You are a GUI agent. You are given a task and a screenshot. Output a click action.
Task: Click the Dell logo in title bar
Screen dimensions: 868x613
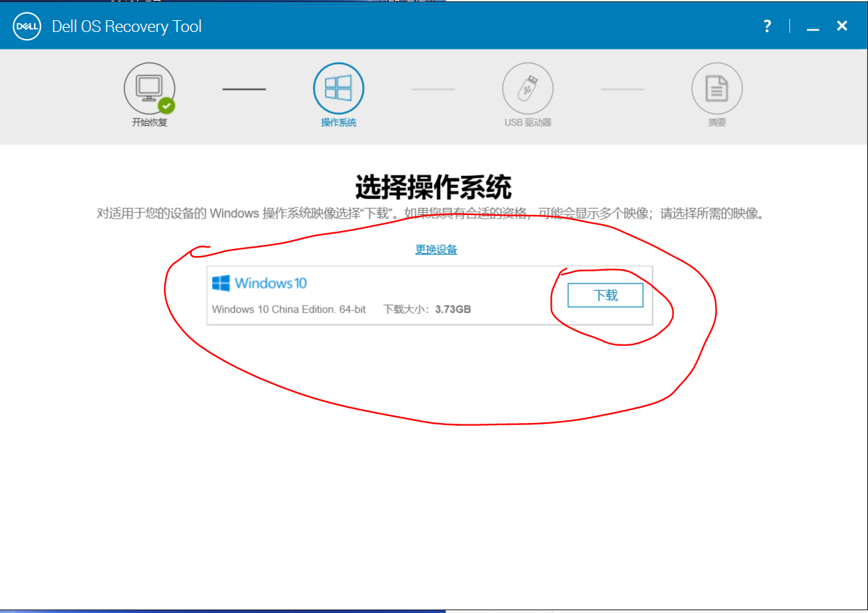tap(26, 26)
